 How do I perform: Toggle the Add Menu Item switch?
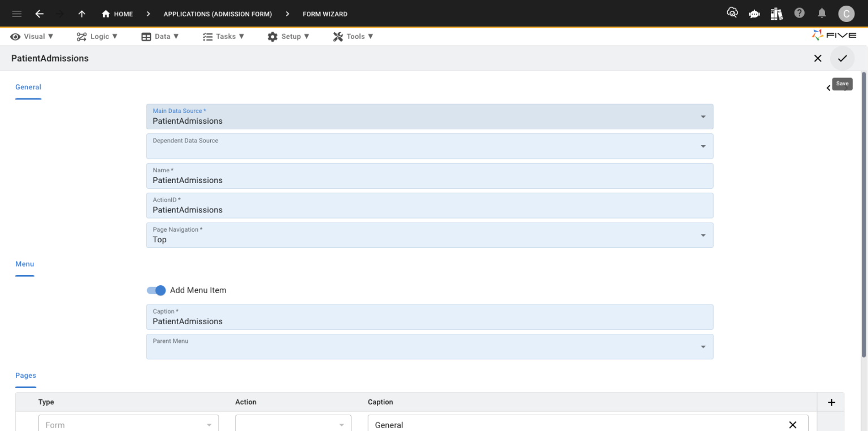coord(156,290)
